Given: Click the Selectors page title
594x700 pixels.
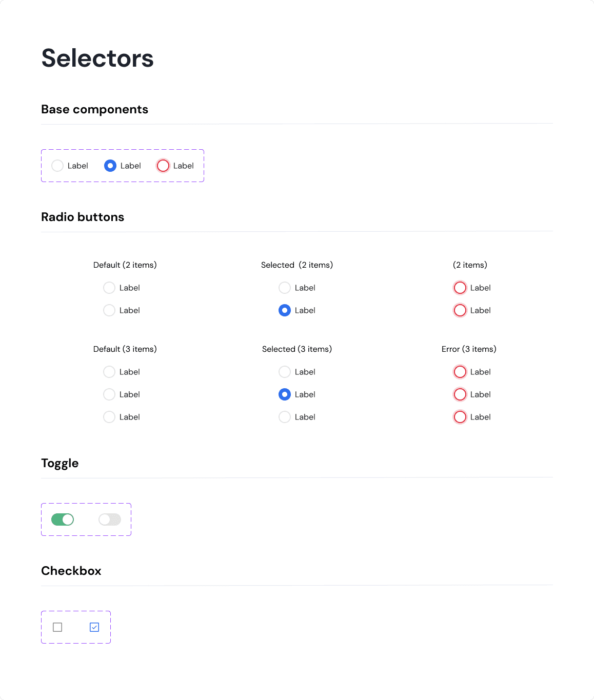Looking at the screenshot, I should tap(97, 58).
